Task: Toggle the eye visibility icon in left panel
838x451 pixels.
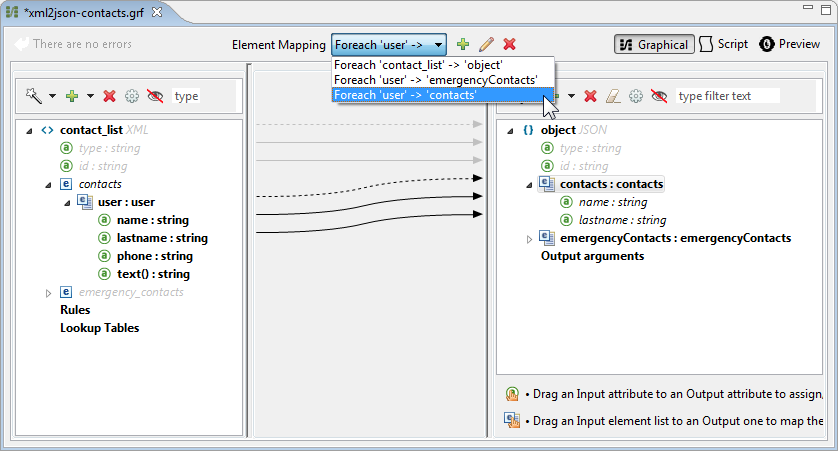Action: tap(155, 96)
